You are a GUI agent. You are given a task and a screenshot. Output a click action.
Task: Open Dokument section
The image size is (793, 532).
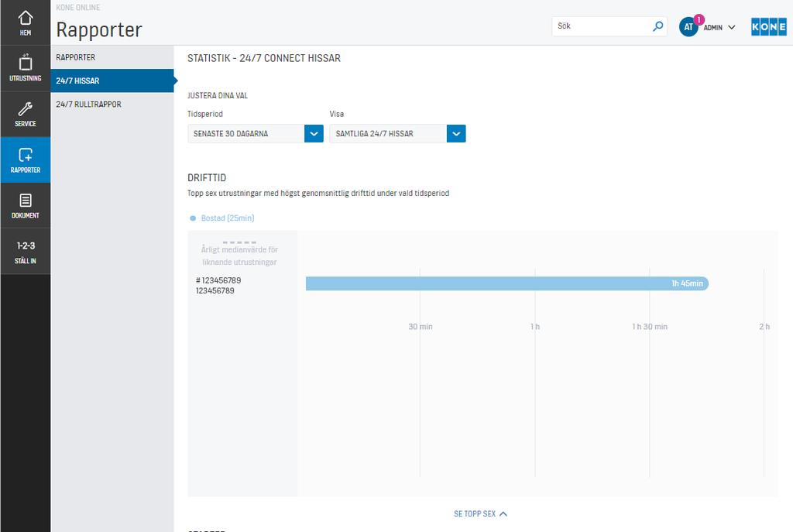click(x=26, y=205)
